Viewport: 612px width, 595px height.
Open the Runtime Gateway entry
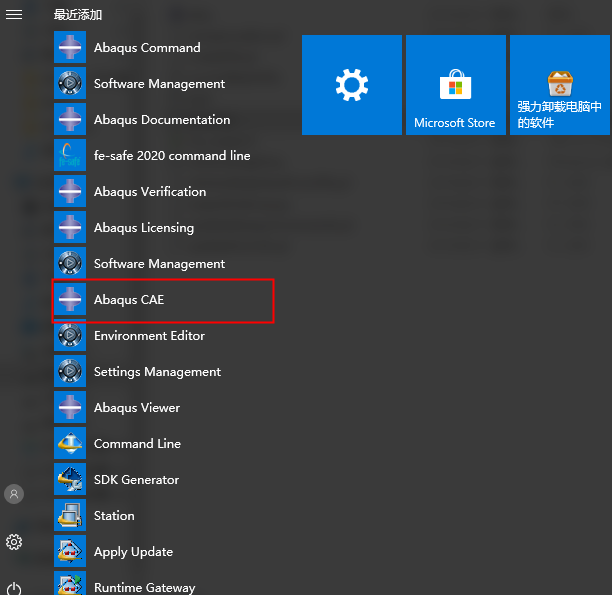[144, 587]
